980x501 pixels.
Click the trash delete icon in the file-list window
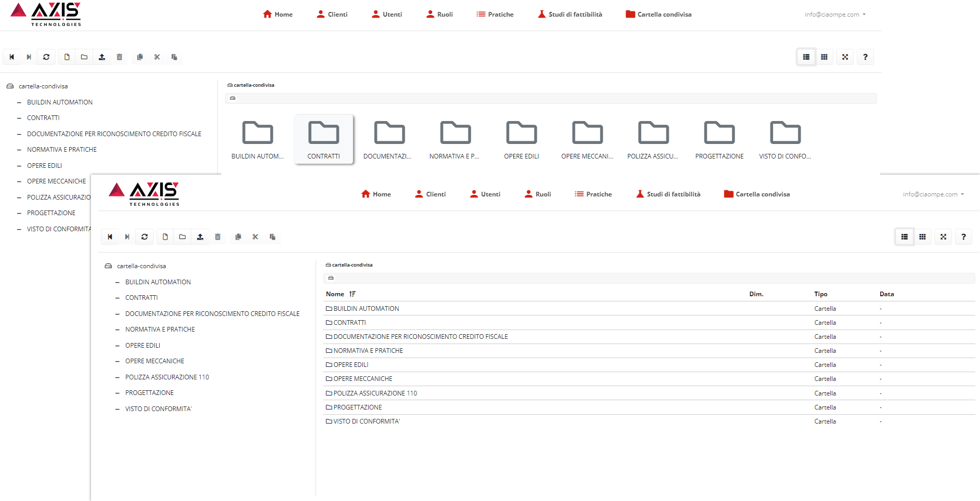point(218,237)
